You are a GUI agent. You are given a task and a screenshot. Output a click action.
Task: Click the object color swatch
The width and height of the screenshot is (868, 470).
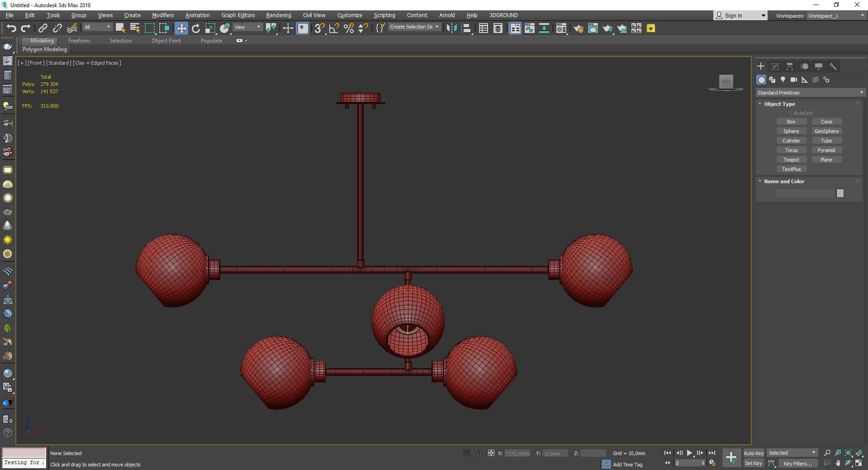(840, 193)
